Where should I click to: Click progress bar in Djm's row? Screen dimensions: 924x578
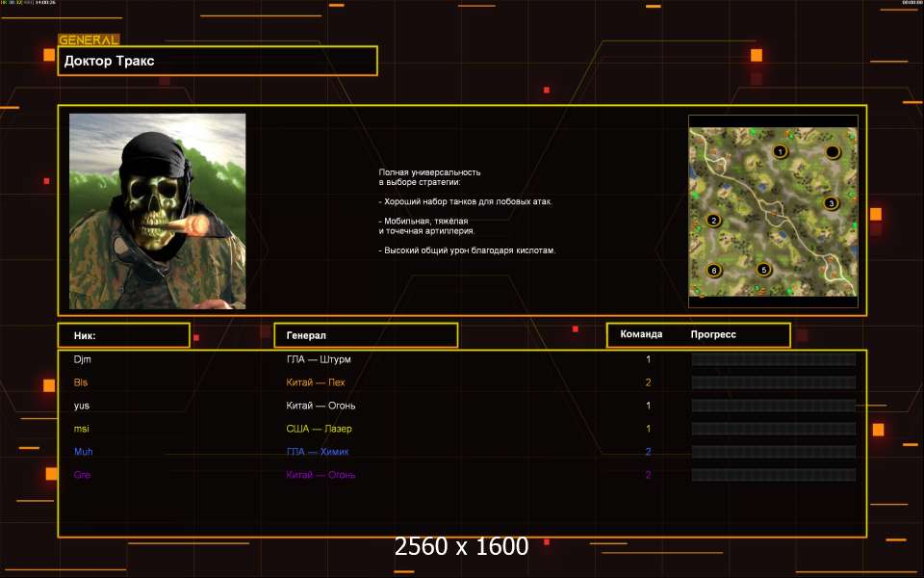coord(773,359)
